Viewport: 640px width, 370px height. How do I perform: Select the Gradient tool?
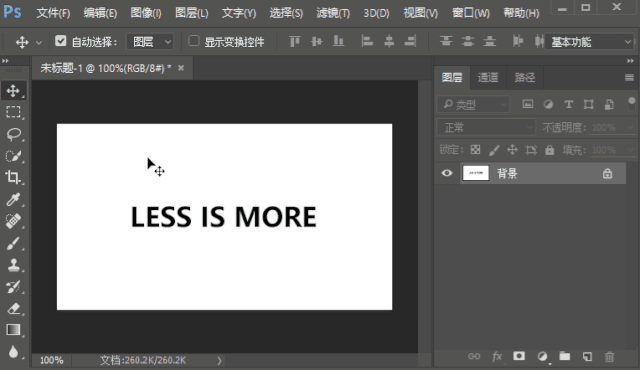point(13,330)
